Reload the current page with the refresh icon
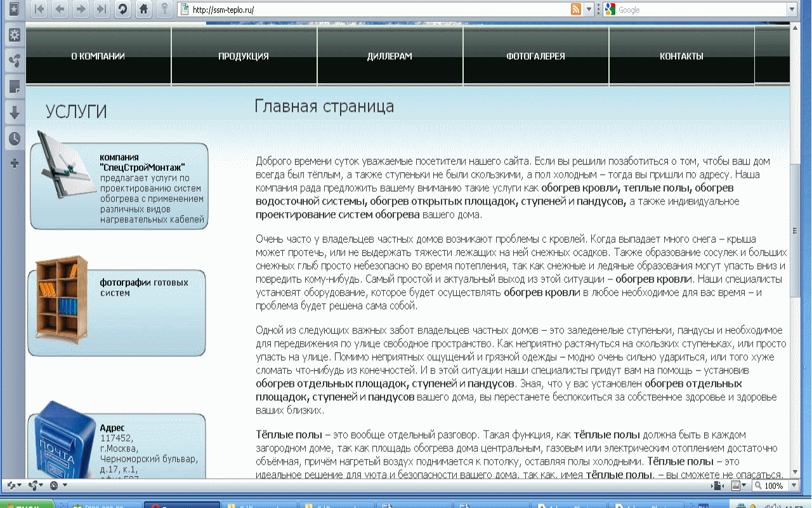This screenshot has width=812, height=508. pos(122,9)
